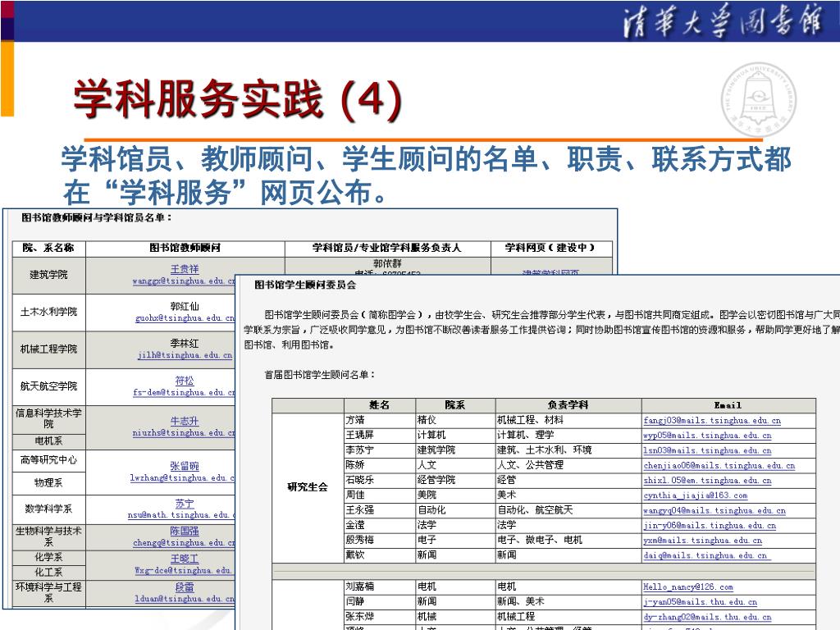This screenshot has height=630, width=840.
Task: Click the Hello_nancy@126.com email link
Action: [688, 587]
